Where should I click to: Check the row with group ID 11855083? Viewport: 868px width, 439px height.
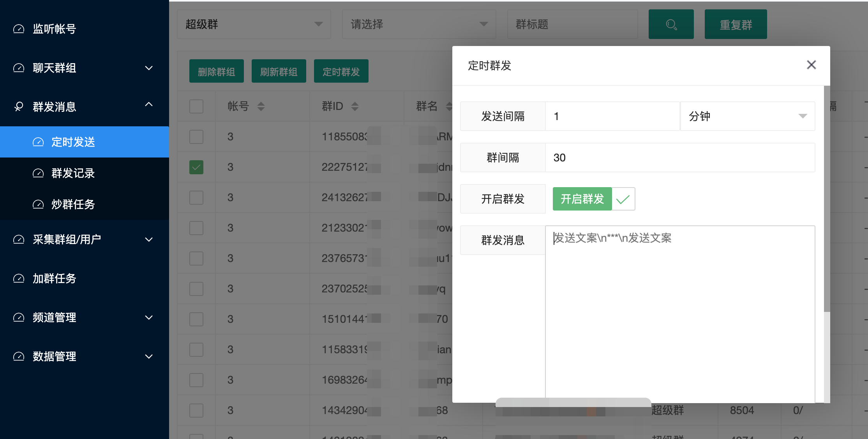click(x=196, y=136)
